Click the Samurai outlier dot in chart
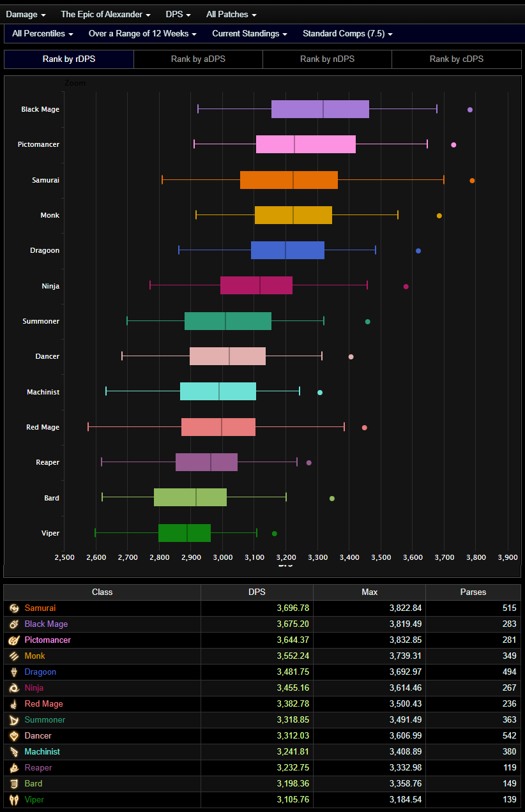 (472, 181)
